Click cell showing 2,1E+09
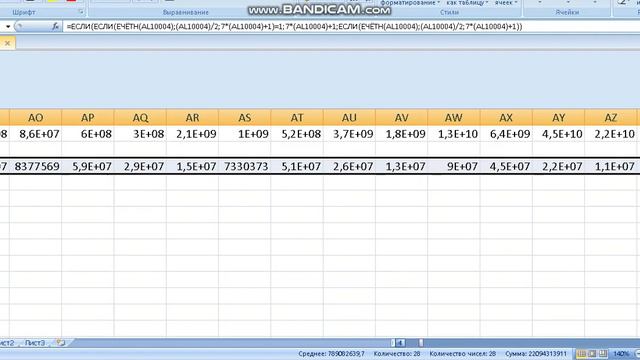 tap(192, 134)
